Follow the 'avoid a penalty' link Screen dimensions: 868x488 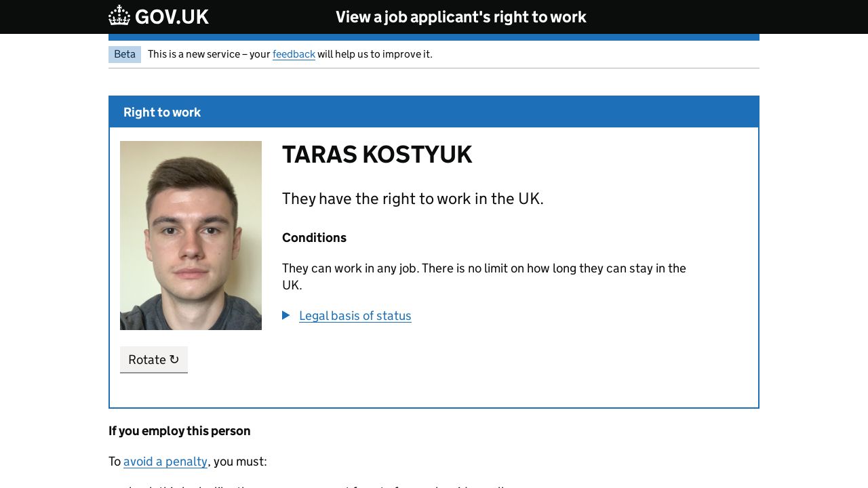[165, 462]
